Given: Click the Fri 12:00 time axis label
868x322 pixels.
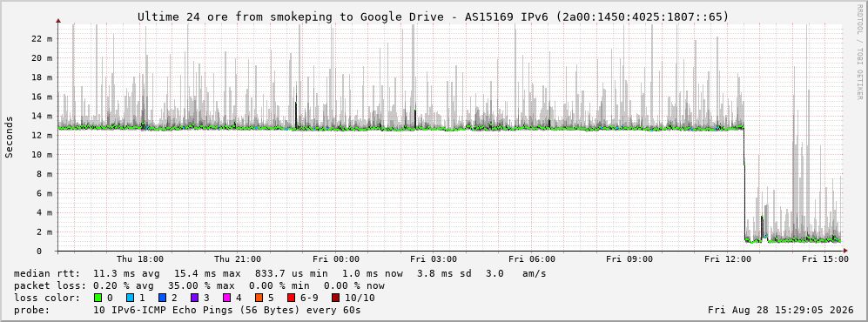Looking at the screenshot, I should coord(728,259).
